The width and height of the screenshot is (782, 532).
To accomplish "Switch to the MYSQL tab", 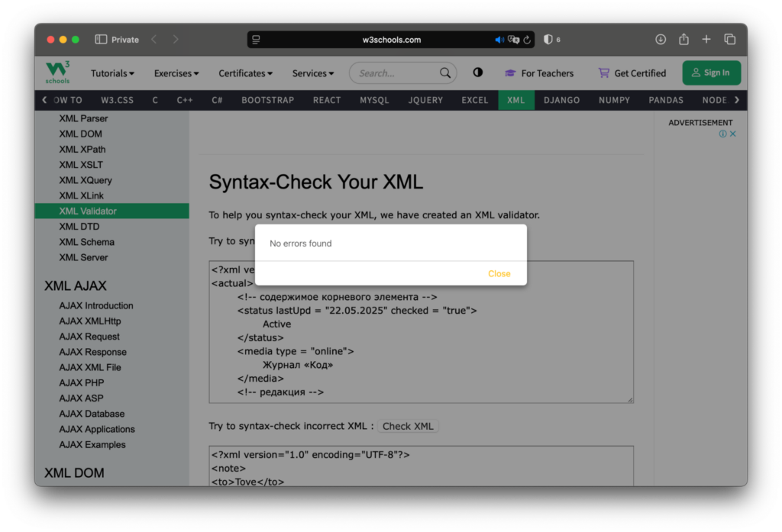I will point(374,99).
